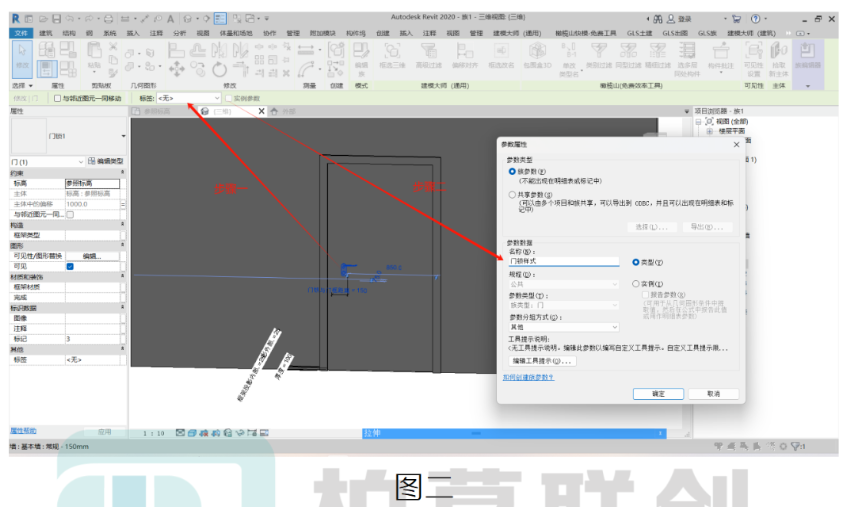Open the 参数类型 dropdown
This screenshot has height=507, width=846.
[564, 305]
